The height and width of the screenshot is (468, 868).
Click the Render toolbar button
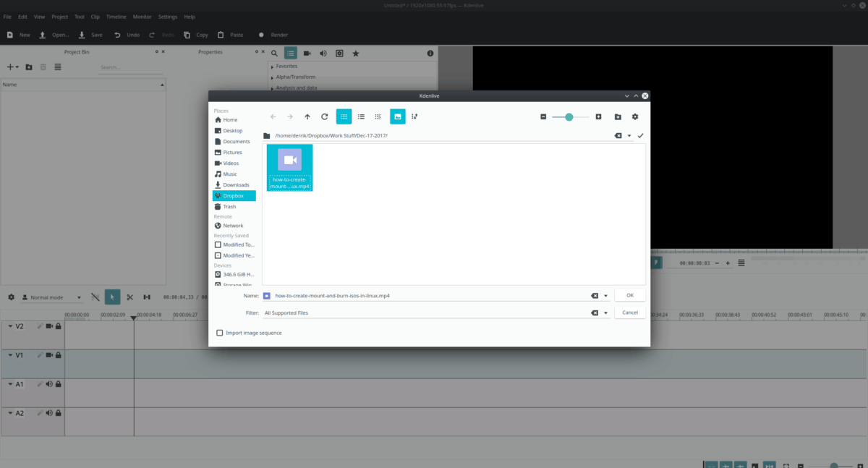[x=273, y=35]
